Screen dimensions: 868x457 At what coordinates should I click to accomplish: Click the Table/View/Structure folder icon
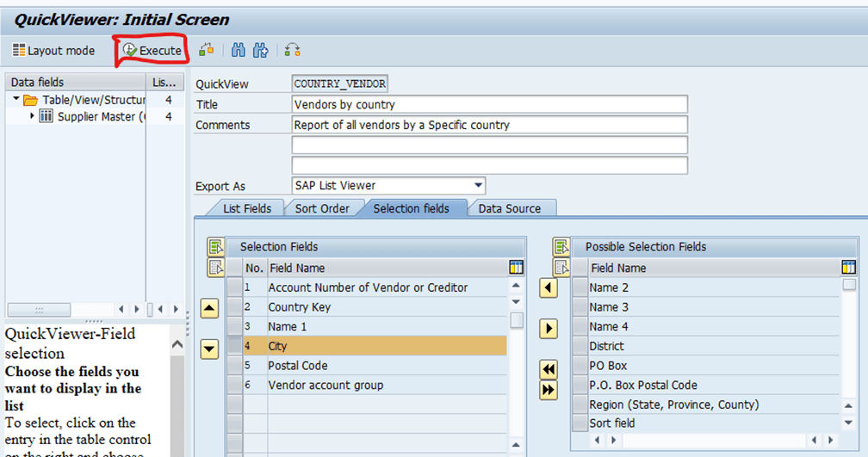pyautogui.click(x=30, y=100)
